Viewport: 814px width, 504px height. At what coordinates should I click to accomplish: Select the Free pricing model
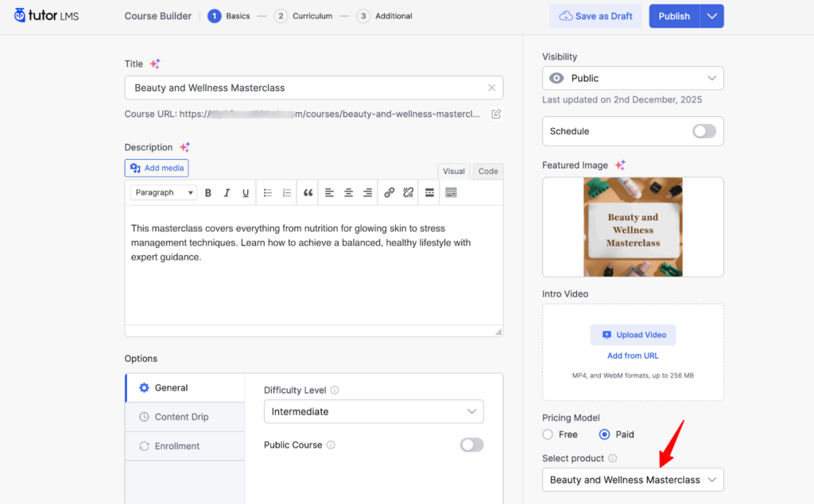click(x=548, y=435)
